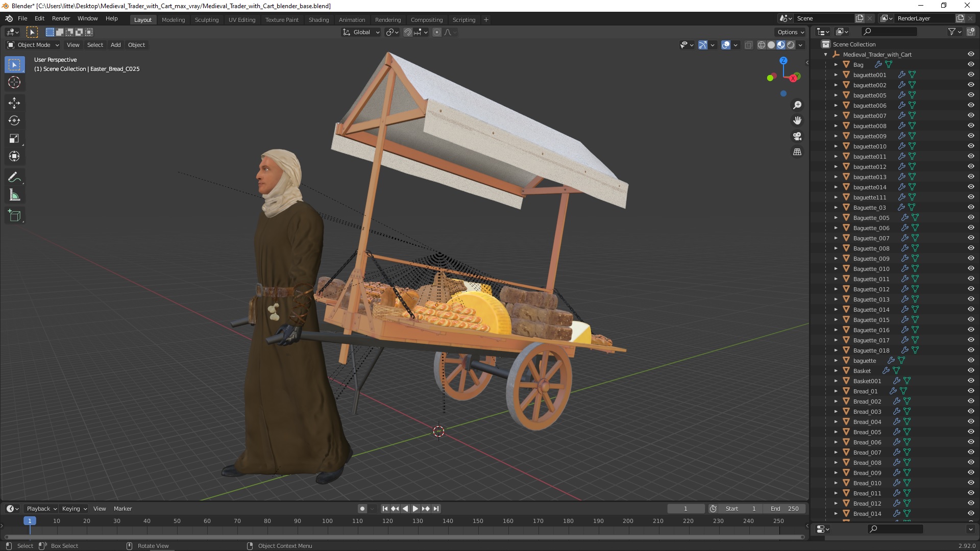
Task: Switch to wireframe viewport shading
Action: point(762,45)
